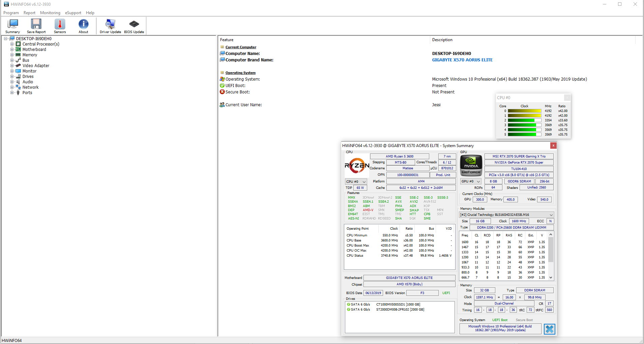Open the Monitoring menu
This screenshot has width=644, height=344.
coord(50,13)
